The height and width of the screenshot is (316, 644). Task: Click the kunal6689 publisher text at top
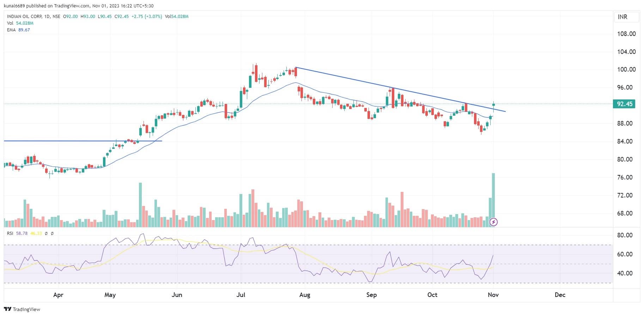coord(14,6)
